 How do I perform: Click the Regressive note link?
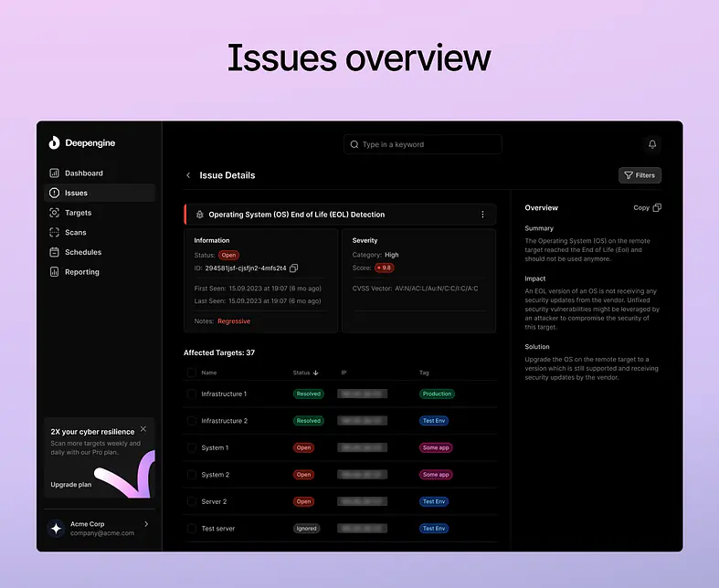pos(234,321)
